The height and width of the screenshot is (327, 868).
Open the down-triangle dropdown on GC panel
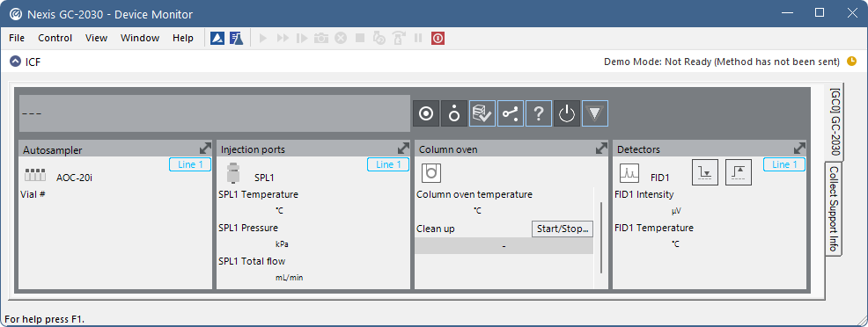tap(595, 113)
